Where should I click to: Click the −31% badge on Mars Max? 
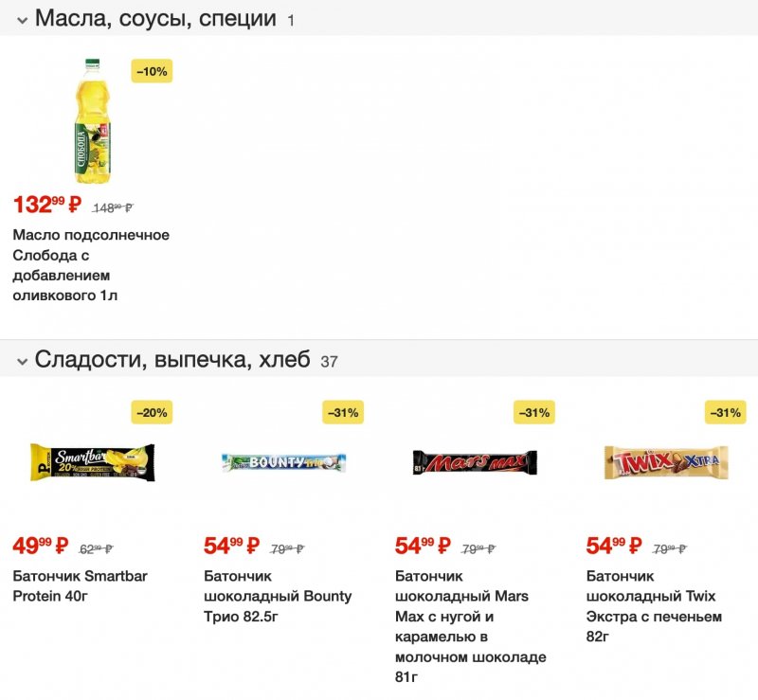pos(534,412)
